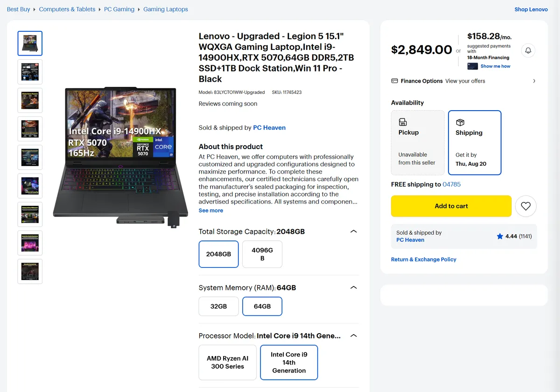Click the price alert bell icon
This screenshot has width=560, height=392.
point(528,50)
